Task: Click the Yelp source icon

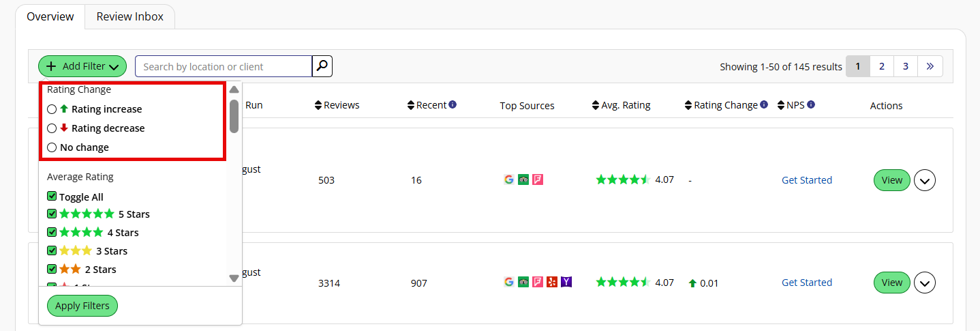Action: (x=552, y=282)
